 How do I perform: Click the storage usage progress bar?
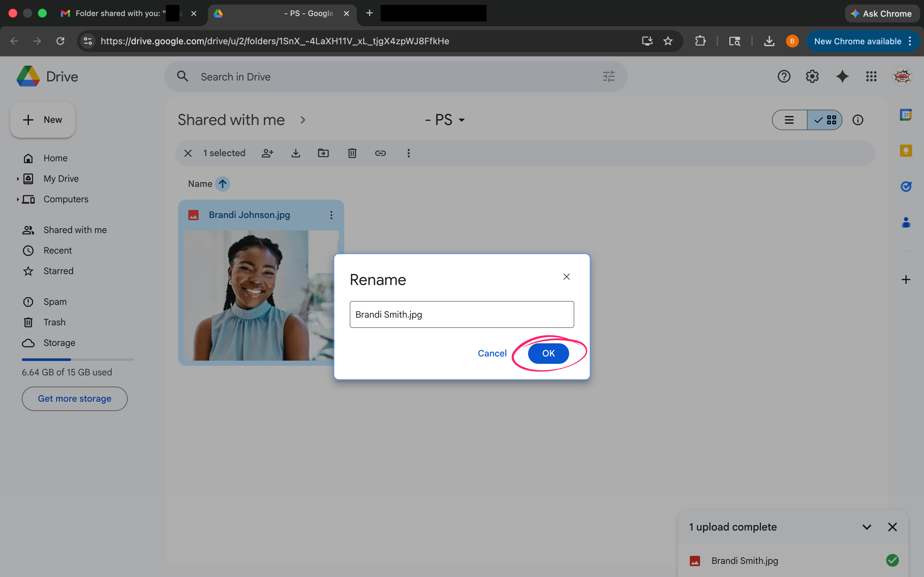pyautogui.click(x=78, y=359)
